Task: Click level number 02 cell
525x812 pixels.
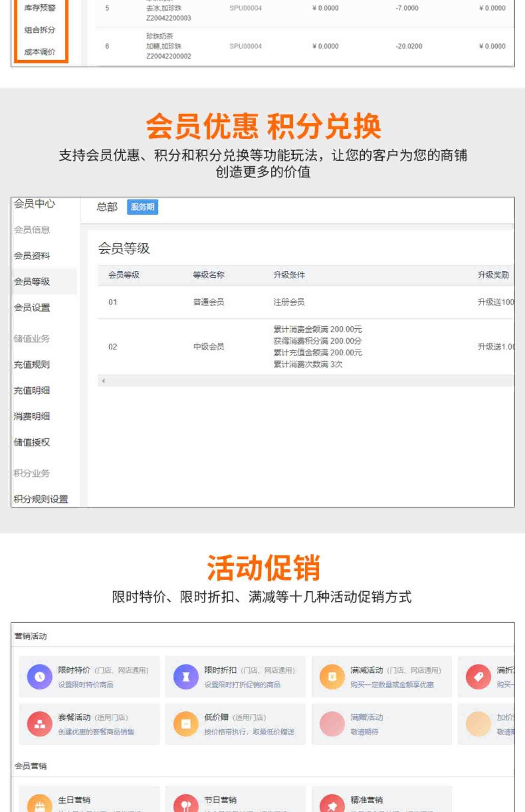Action: point(112,347)
